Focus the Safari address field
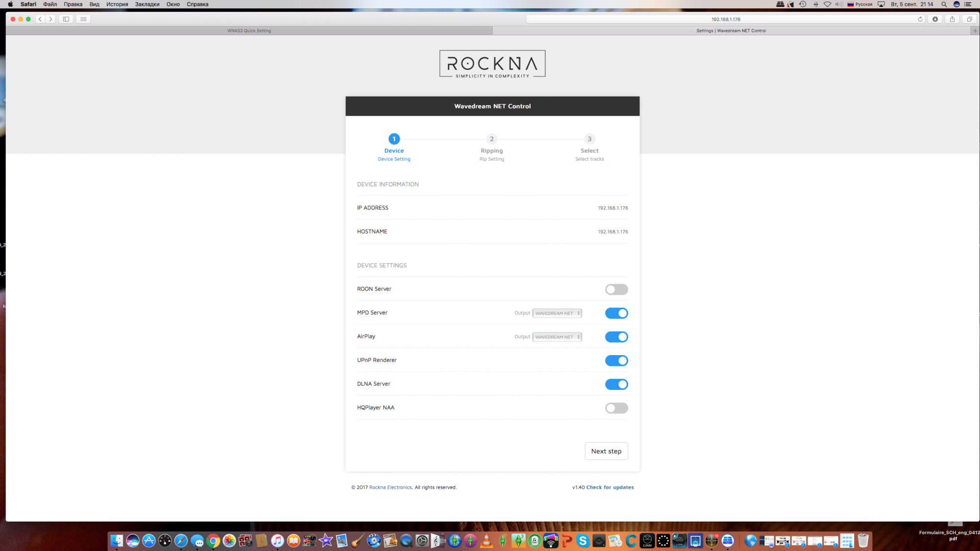The image size is (980, 551). point(726,19)
